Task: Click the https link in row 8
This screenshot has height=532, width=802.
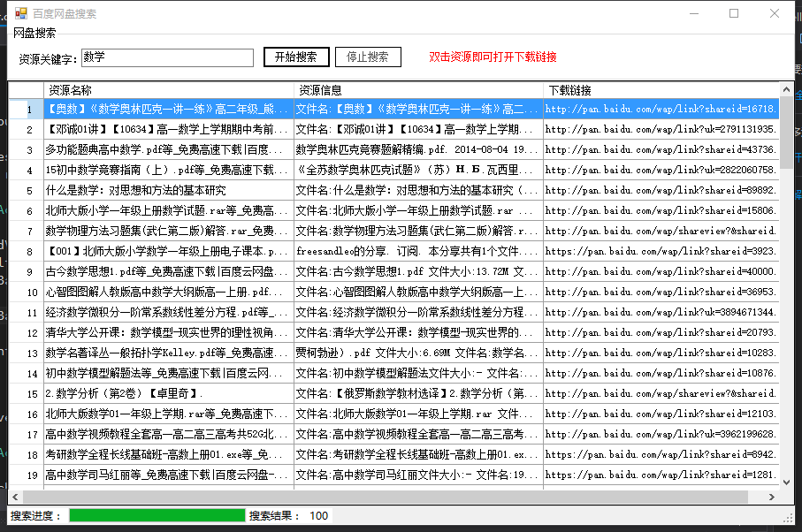Action: (661, 252)
